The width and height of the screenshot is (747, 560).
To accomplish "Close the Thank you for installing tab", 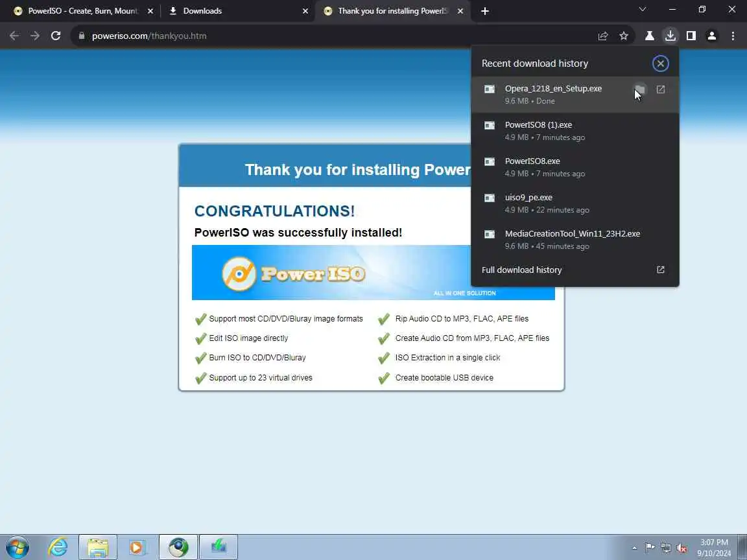I will tap(460, 11).
